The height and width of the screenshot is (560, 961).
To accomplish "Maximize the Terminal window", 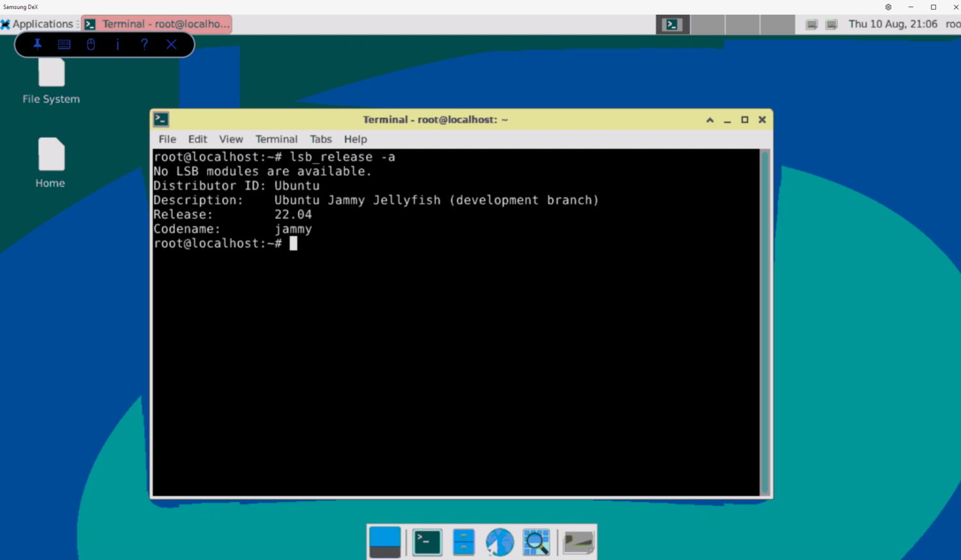I will (744, 120).
